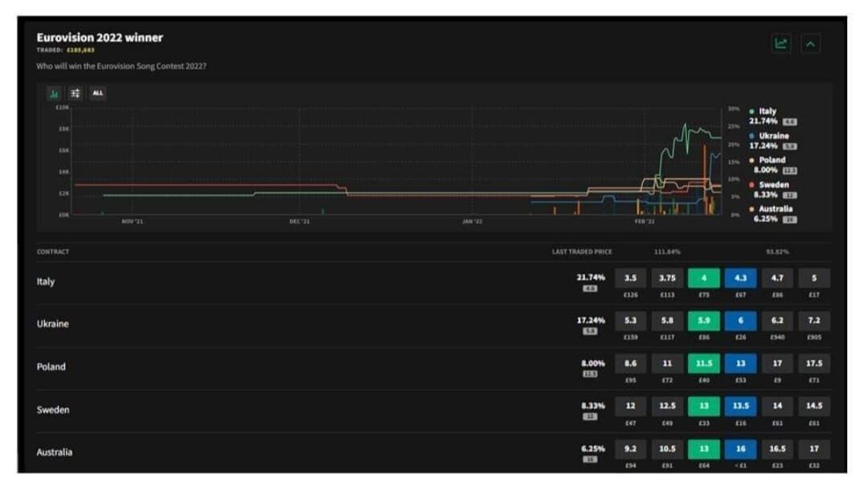Screen dimensions: 868x482
Task: Click blue lay price 4.3 for Italy
Action: [740, 278]
